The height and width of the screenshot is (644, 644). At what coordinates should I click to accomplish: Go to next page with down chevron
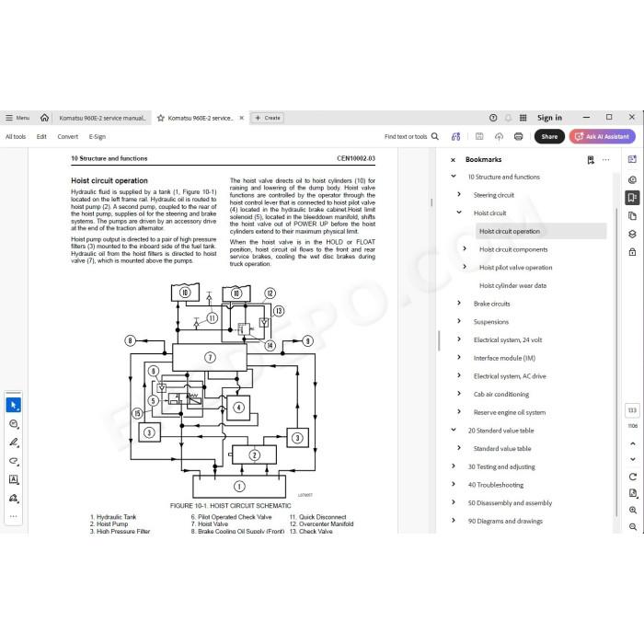[633, 459]
